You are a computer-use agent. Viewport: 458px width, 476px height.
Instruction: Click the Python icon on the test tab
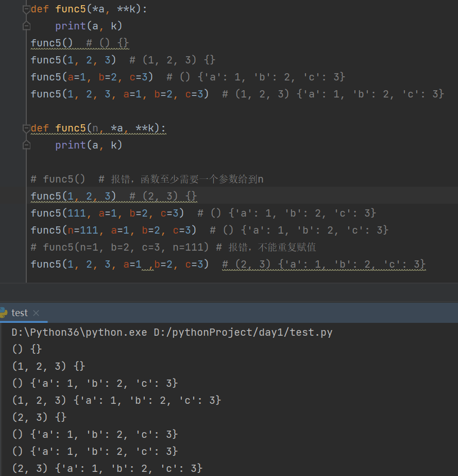3,313
